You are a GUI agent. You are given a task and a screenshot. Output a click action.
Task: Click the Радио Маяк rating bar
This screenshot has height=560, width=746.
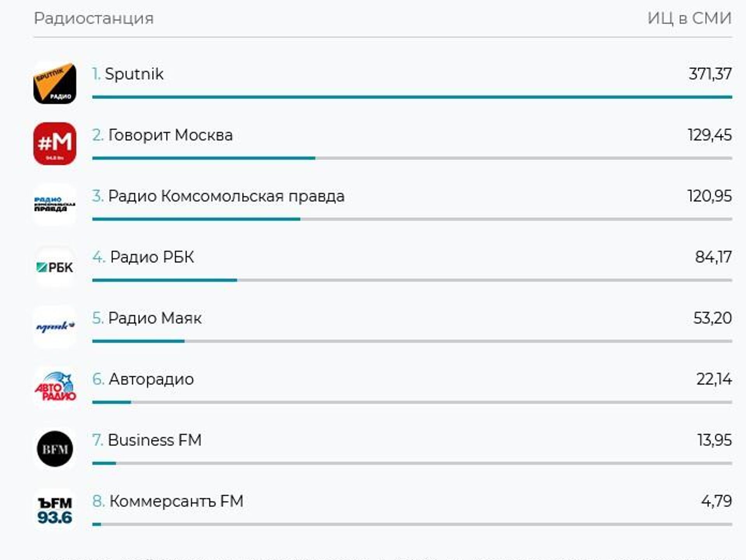412,341
